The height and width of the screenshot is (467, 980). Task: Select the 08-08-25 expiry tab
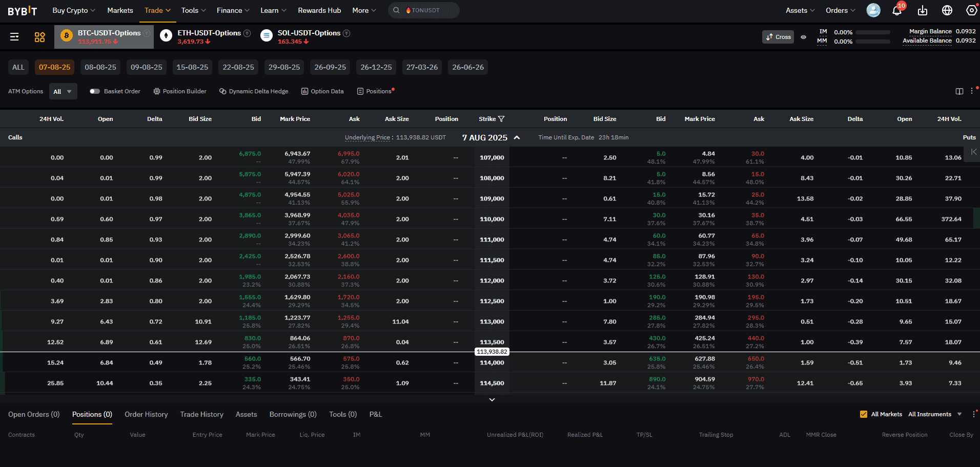pos(100,67)
